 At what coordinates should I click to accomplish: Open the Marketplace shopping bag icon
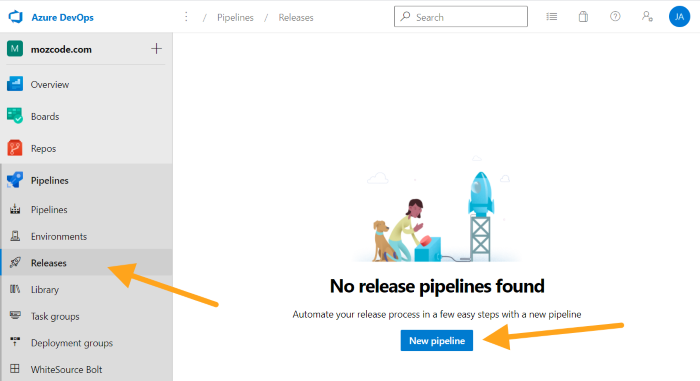(x=583, y=17)
